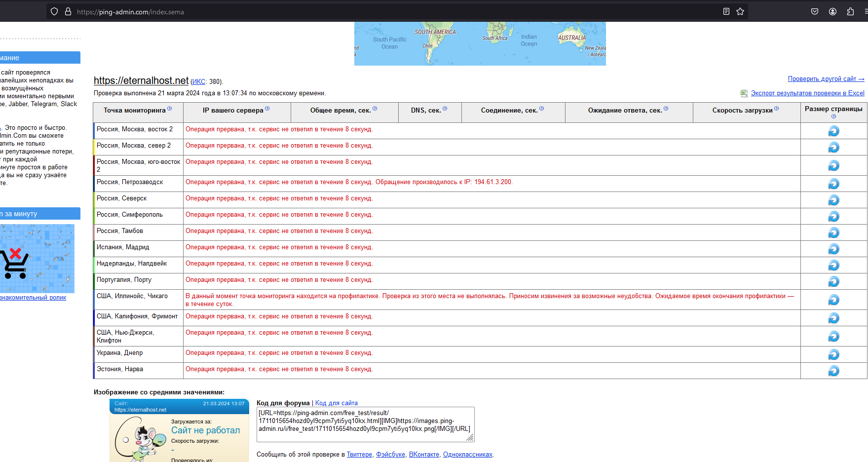Click Pocket save icon in toolbar

(x=815, y=12)
